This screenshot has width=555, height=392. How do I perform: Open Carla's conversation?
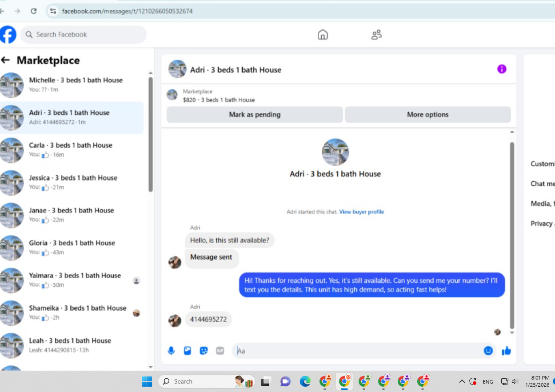tap(72, 150)
